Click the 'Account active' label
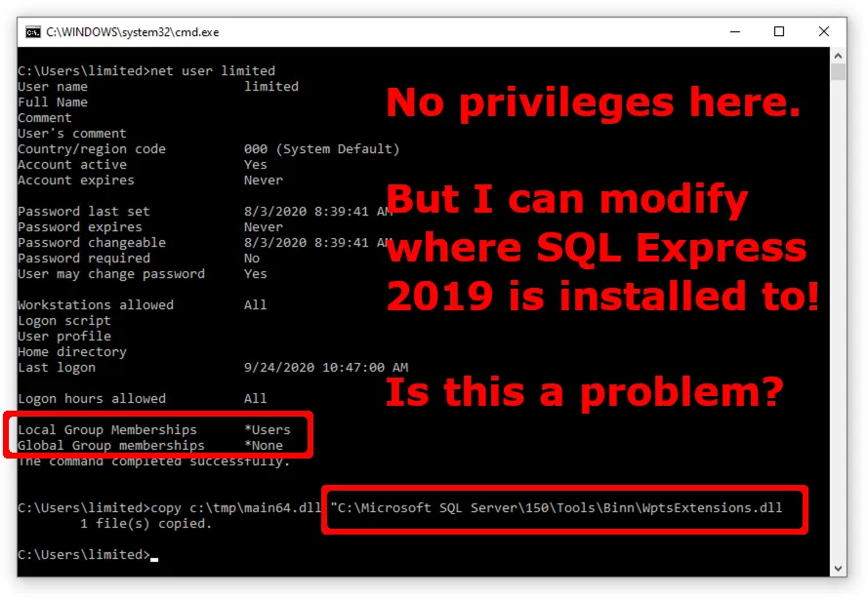The height and width of the screenshot is (599, 868). click(72, 164)
